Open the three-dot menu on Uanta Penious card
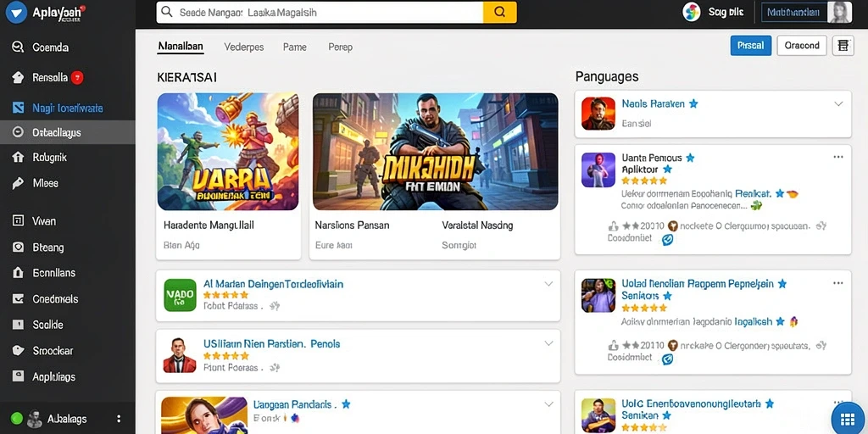This screenshot has width=868, height=434. tap(838, 157)
